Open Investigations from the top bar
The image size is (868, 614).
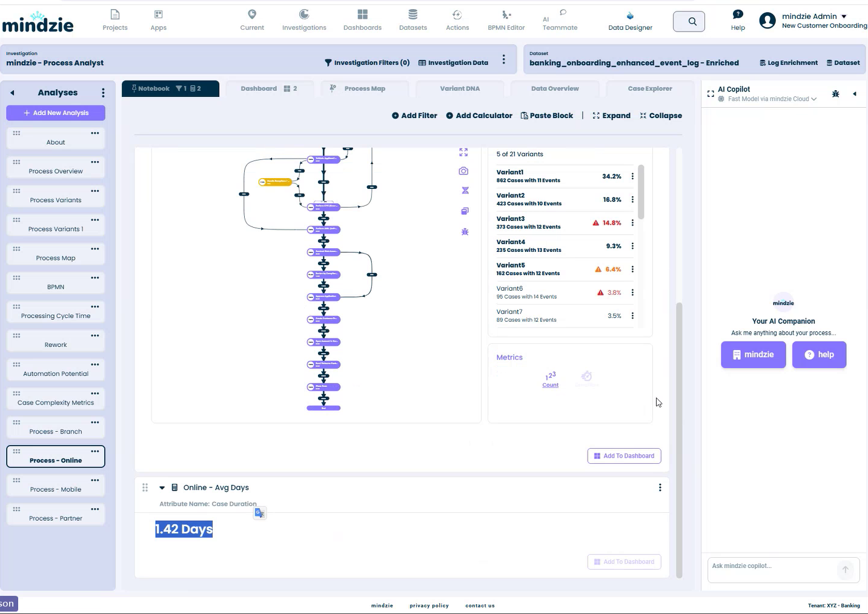coord(304,20)
